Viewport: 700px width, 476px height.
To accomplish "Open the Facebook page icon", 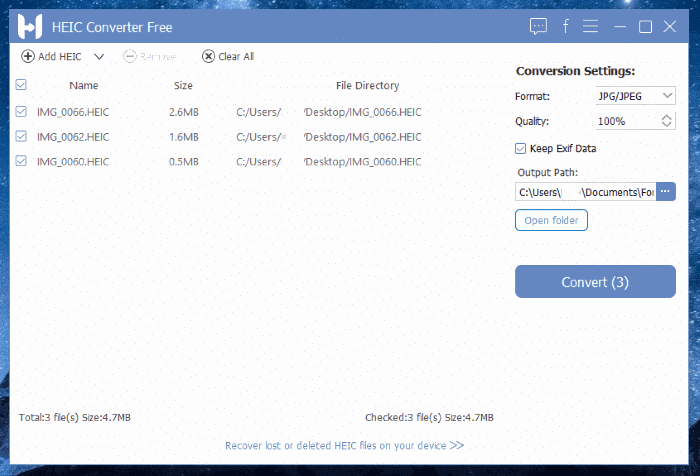I will click(566, 26).
